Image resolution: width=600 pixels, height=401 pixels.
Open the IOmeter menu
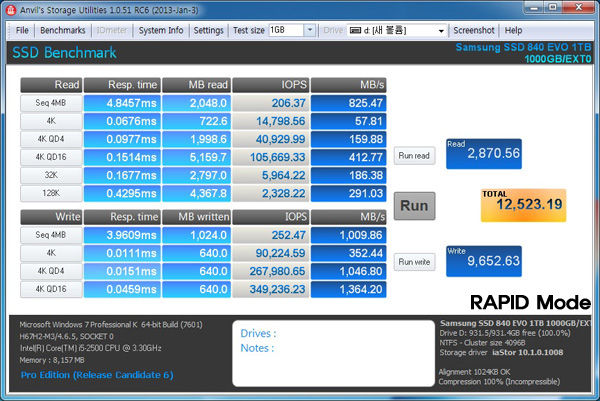pos(112,30)
